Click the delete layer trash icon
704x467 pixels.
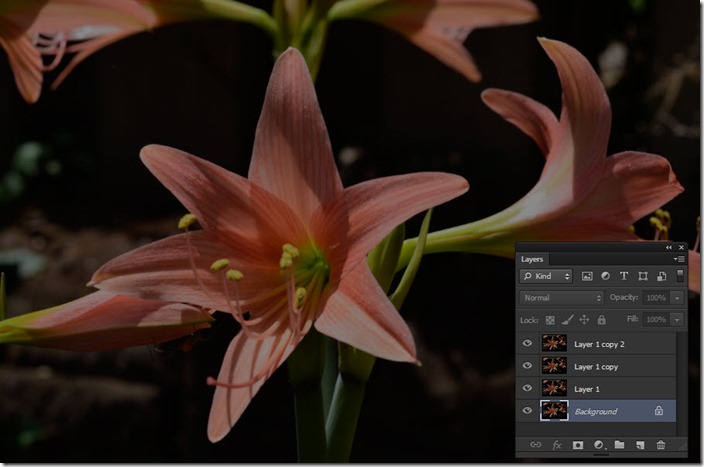[661, 444]
